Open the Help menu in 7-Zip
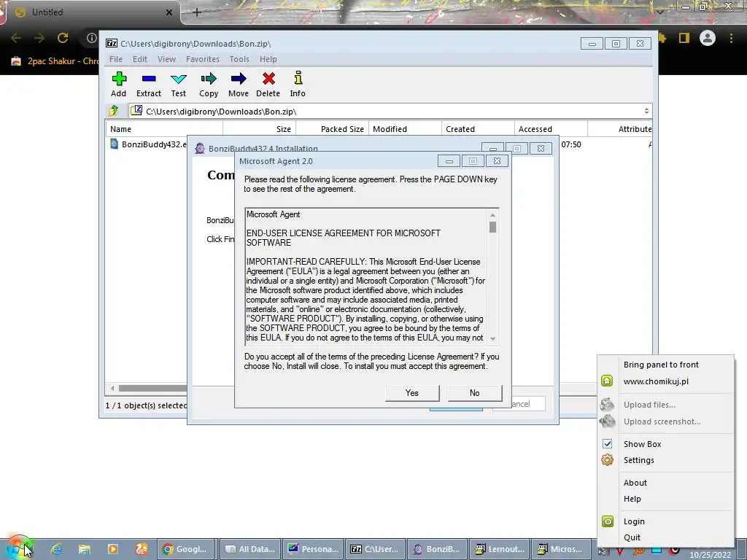Viewport: 747px width, 560px height. (268, 59)
